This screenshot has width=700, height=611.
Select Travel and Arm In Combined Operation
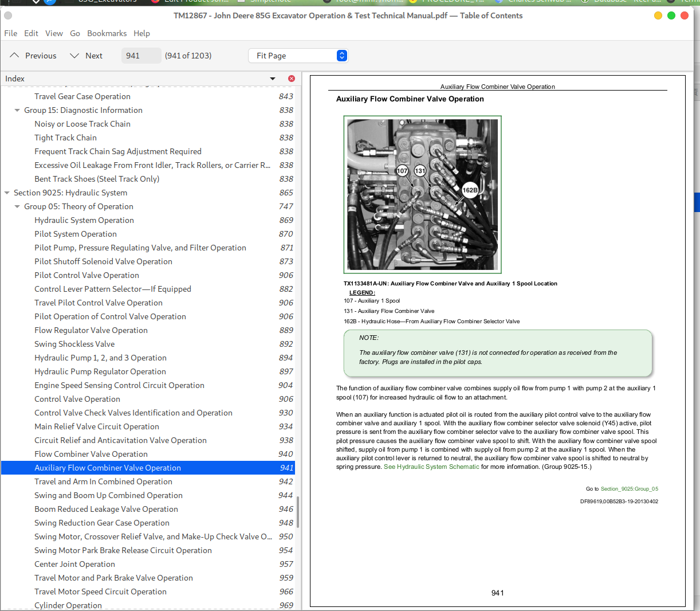pos(103,481)
